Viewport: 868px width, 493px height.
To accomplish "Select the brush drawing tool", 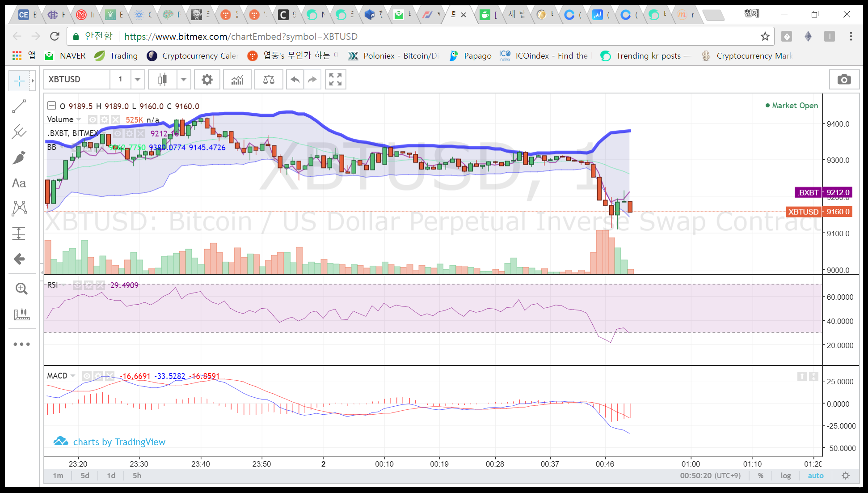I will pyautogui.click(x=19, y=157).
